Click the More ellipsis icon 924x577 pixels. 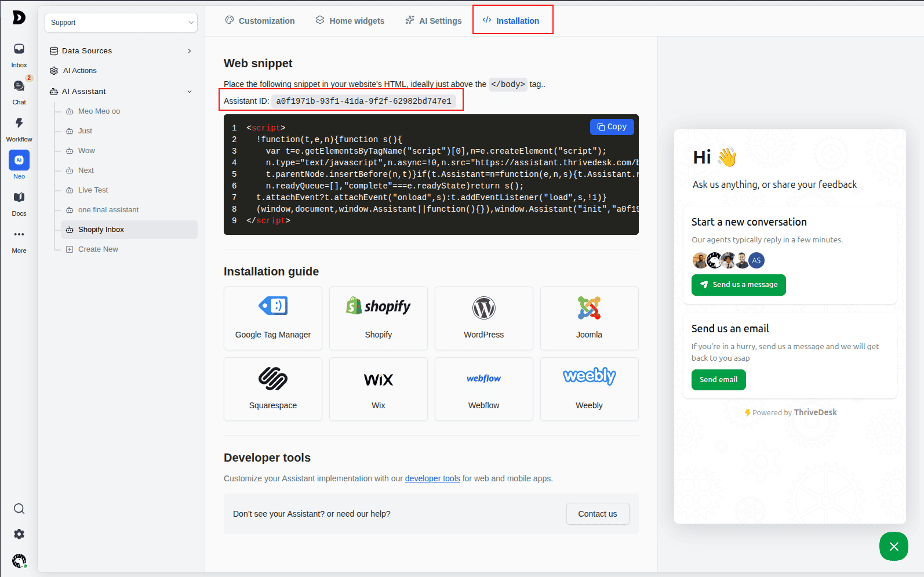click(x=19, y=235)
